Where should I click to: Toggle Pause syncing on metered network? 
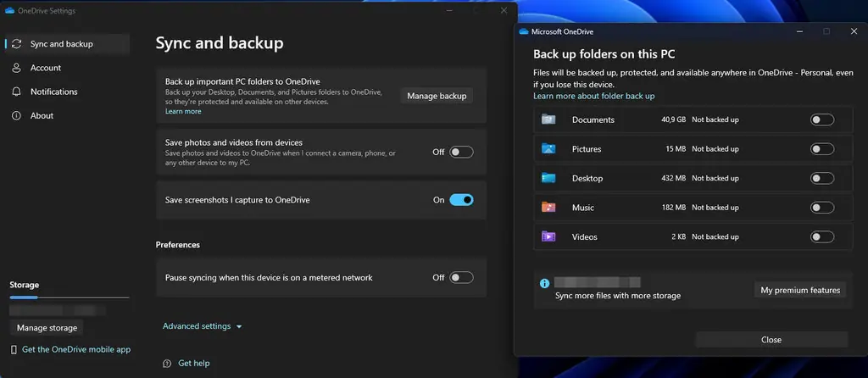coord(461,277)
